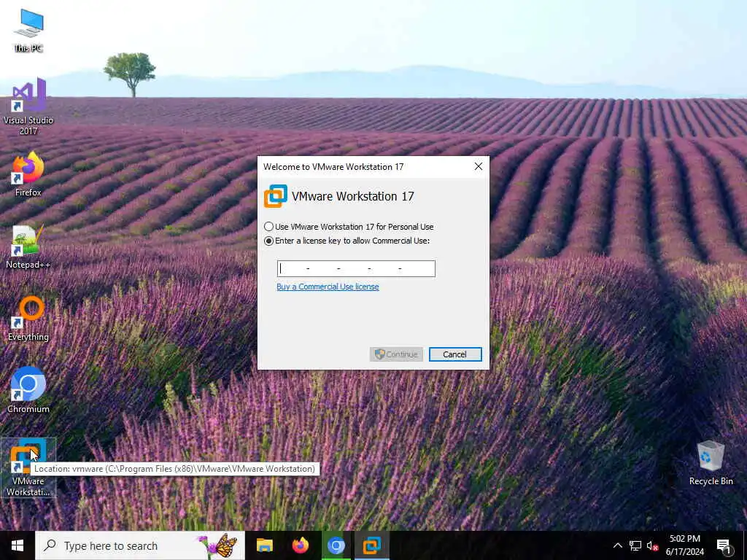Image resolution: width=747 pixels, height=560 pixels.
Task: Select the Everything search shortcut
Action: pos(28,319)
